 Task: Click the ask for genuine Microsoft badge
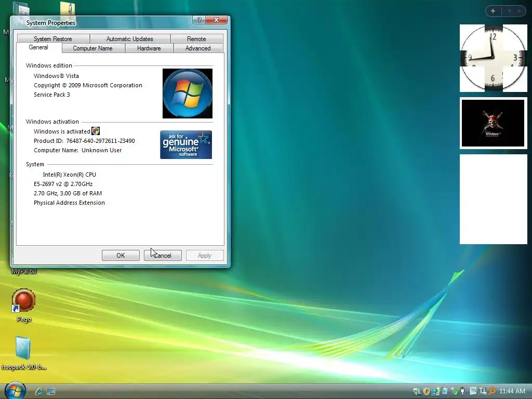186,144
